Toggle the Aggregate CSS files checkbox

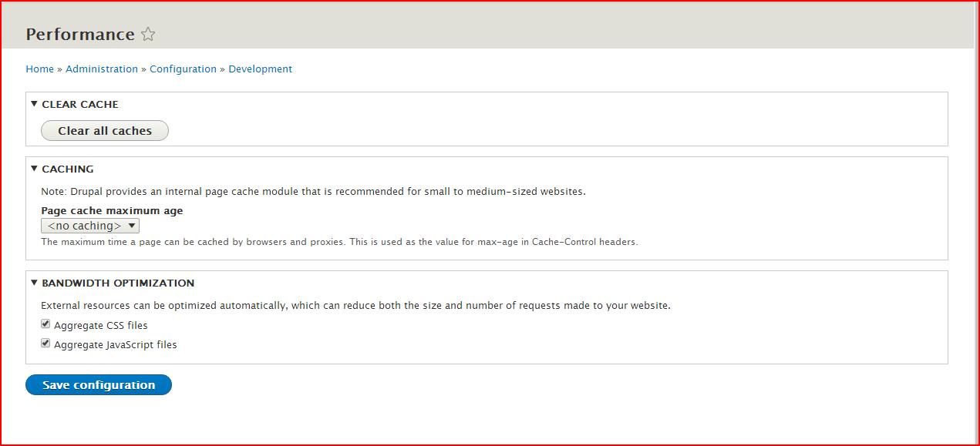click(x=45, y=324)
